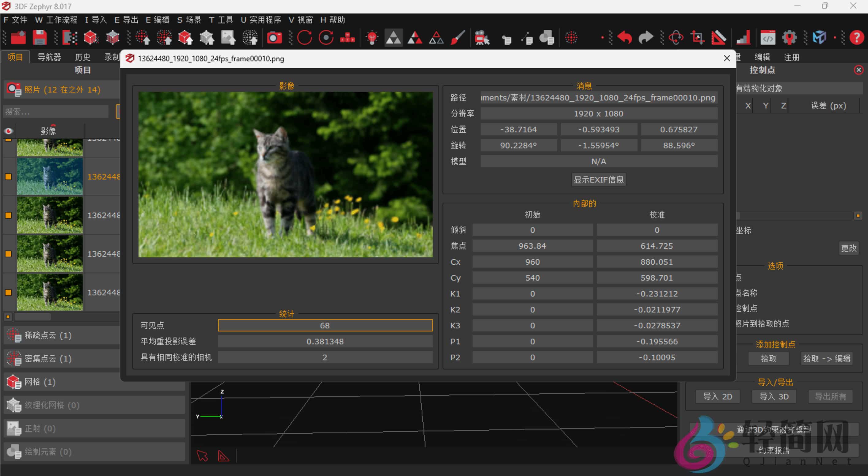Toggle the eye visibility column header
Screen dimensions: 868x476
(8, 131)
